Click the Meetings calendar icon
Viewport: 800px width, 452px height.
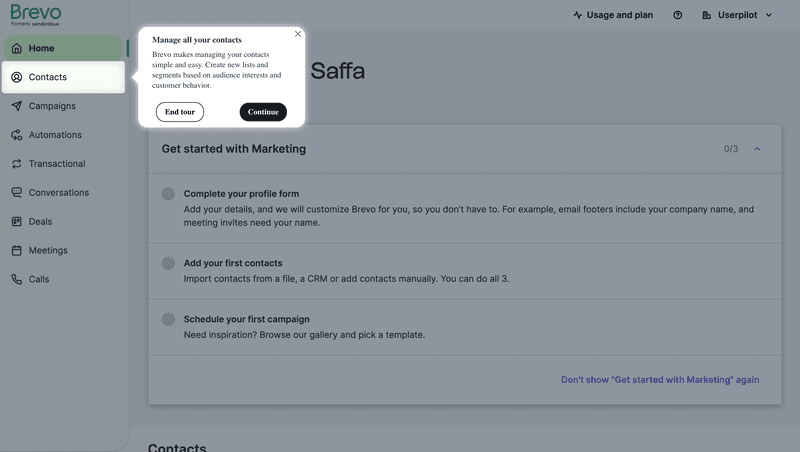point(16,251)
